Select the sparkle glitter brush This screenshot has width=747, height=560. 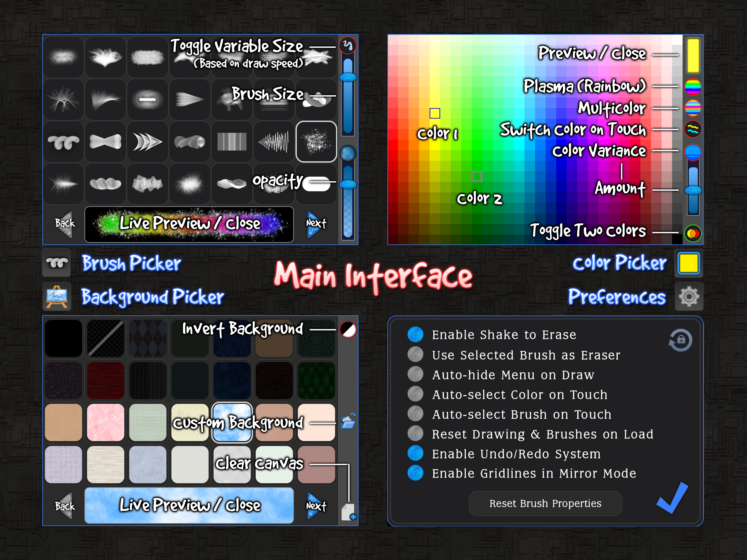316,142
